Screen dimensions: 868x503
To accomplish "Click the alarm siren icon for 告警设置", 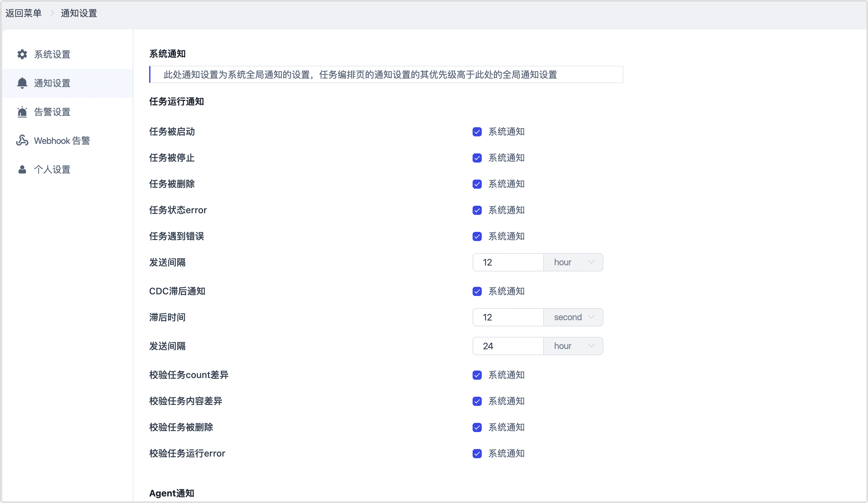I will pyautogui.click(x=22, y=112).
